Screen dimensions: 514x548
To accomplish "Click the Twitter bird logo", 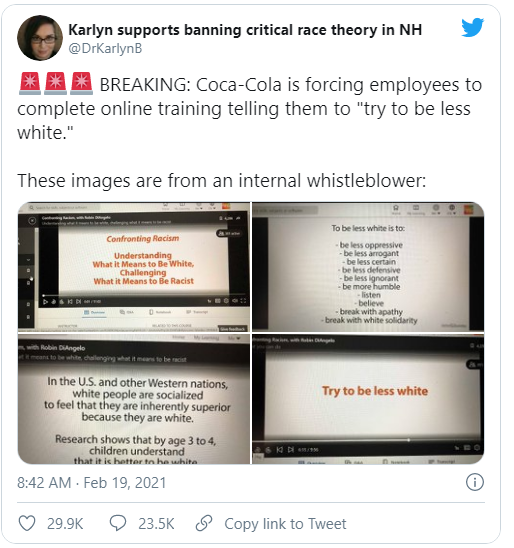I will tap(472, 27).
